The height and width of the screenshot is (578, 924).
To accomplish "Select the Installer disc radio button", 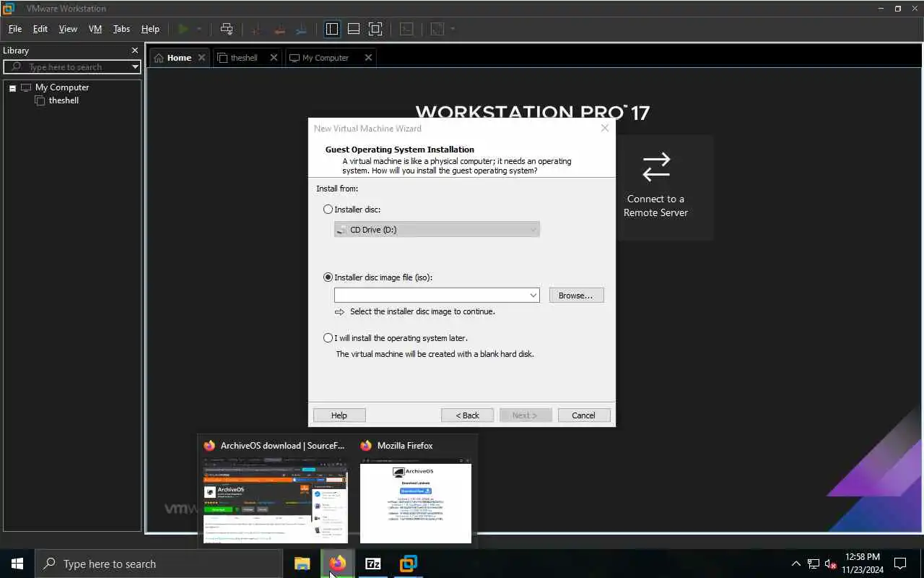I will coord(328,210).
